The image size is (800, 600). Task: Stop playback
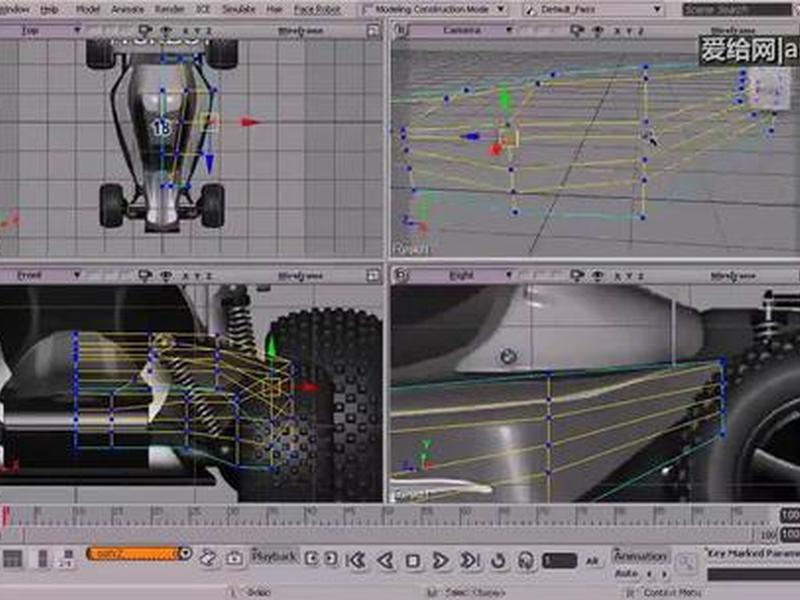[413, 561]
